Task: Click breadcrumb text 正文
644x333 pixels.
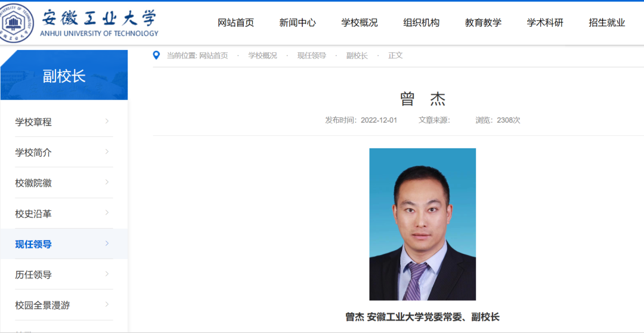Action: [395, 56]
